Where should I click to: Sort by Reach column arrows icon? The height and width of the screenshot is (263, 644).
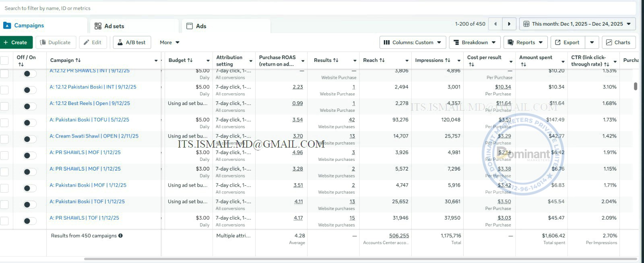pos(382,60)
